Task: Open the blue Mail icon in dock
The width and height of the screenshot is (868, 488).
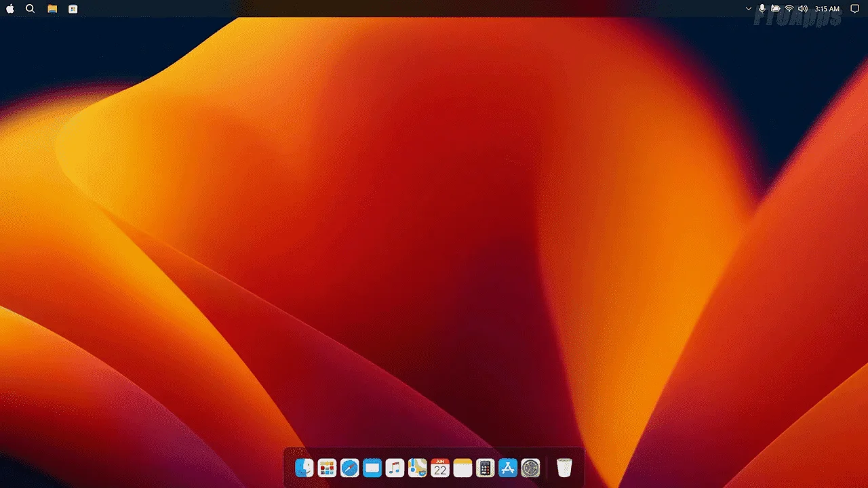Action: pos(372,468)
